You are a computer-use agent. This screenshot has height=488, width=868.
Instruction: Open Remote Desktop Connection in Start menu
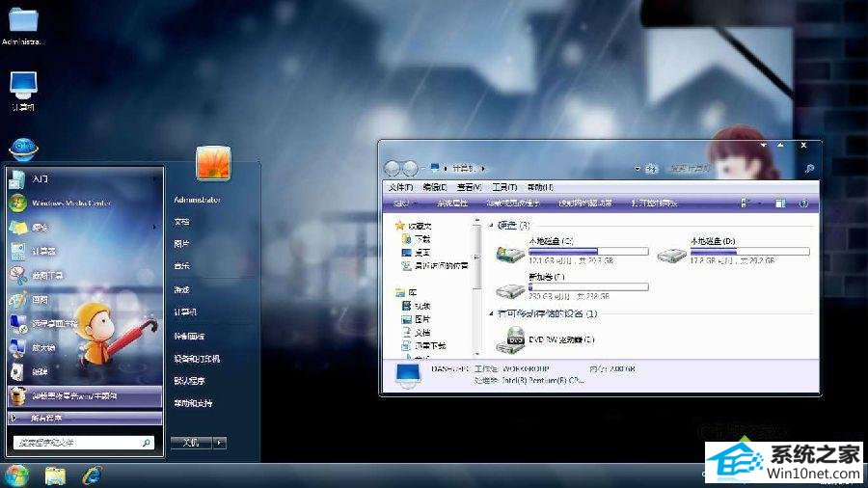(84, 323)
